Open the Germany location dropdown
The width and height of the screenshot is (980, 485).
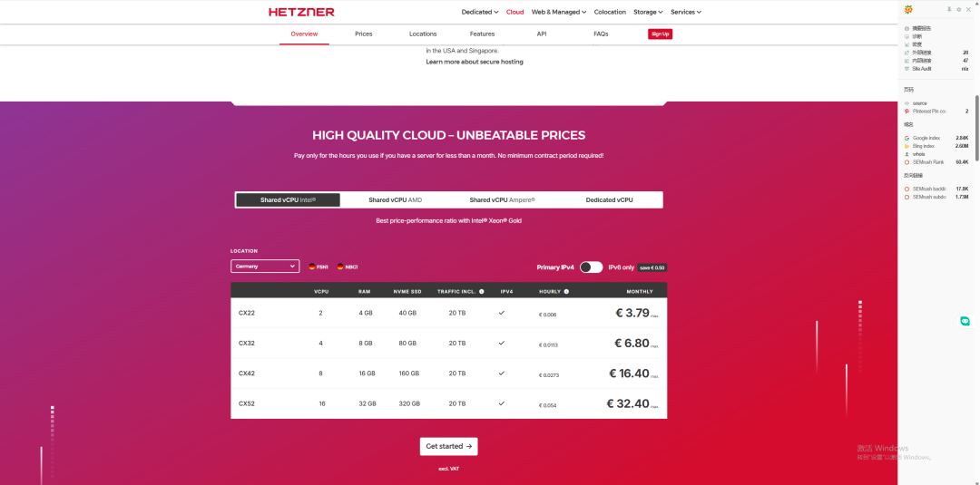(x=265, y=267)
